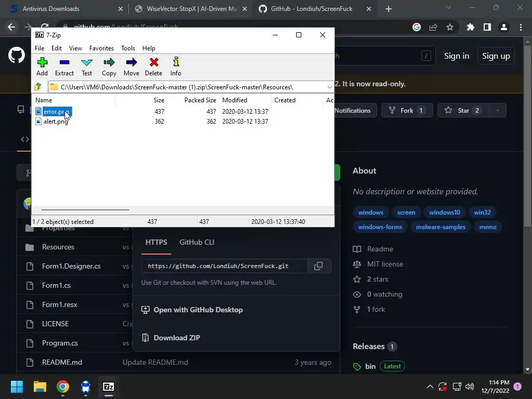Screen dimensions: 532x399
Task: Sort files by Name column
Action: [73, 100]
